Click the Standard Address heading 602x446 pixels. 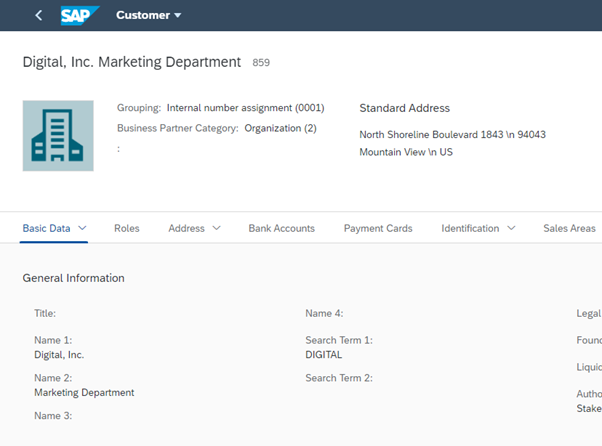[404, 108]
